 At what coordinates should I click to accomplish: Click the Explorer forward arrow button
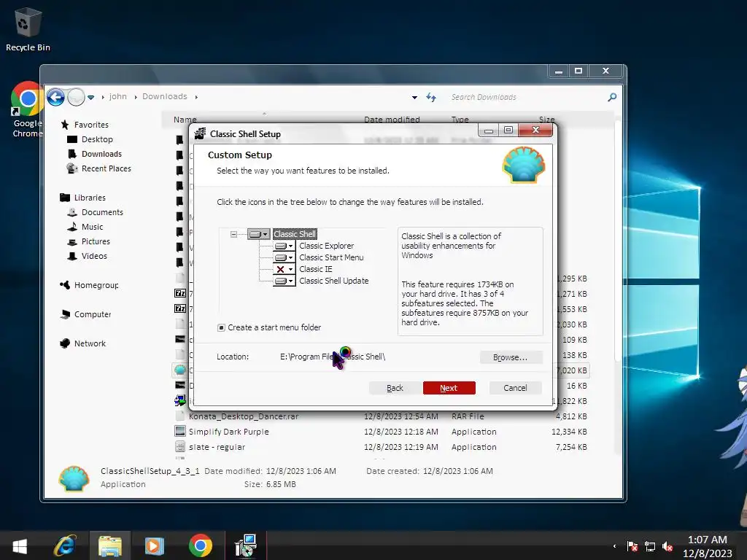tap(76, 97)
